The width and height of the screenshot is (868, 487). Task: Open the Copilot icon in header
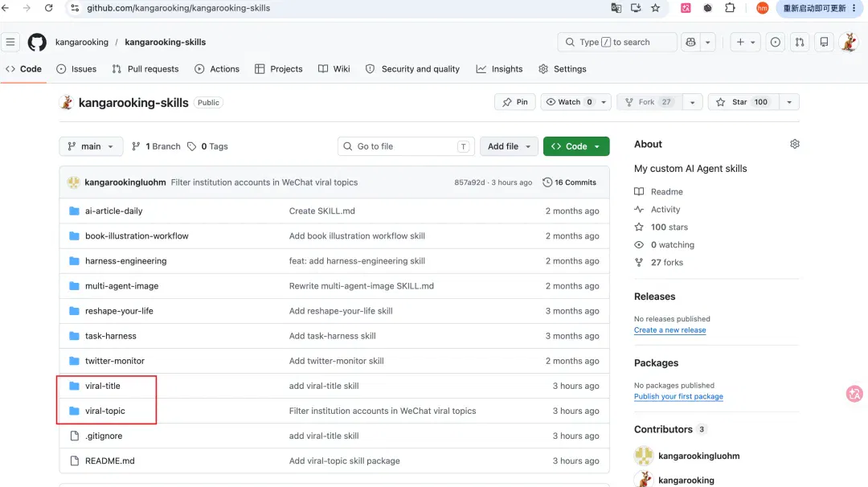(691, 42)
